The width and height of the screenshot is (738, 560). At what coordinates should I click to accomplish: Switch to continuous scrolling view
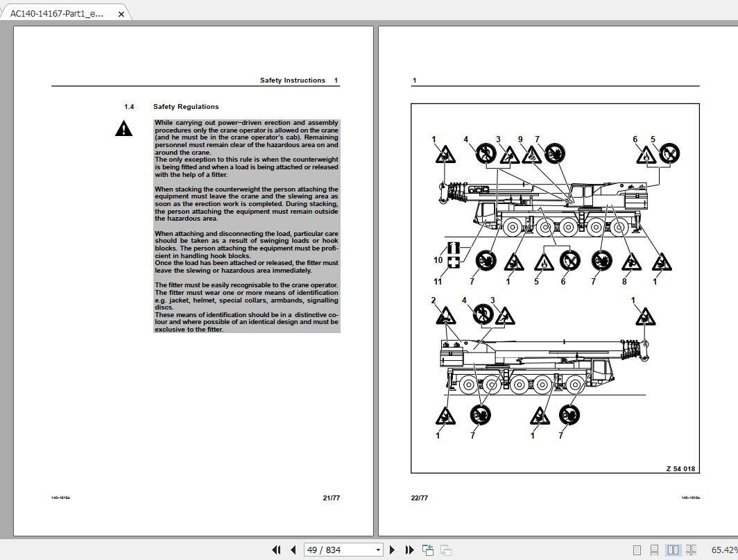653,550
